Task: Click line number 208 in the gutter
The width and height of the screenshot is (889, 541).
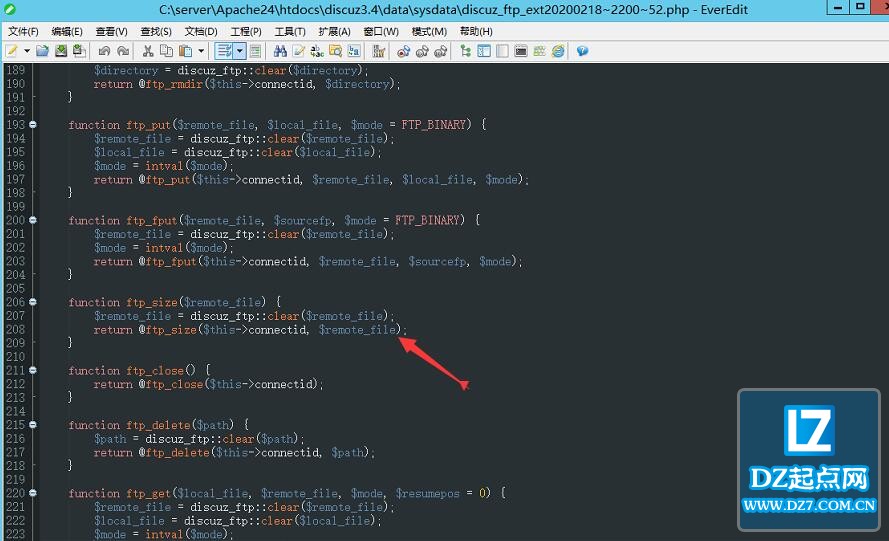Action: [x=15, y=329]
